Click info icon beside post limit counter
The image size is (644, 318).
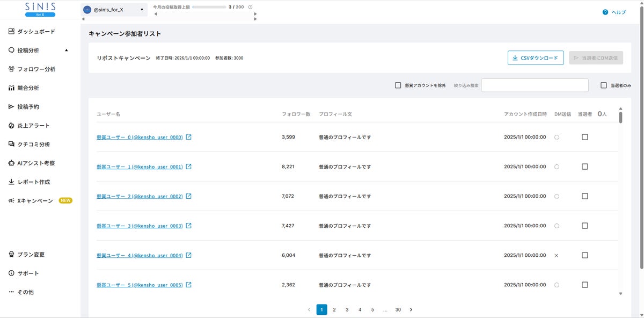251,8
